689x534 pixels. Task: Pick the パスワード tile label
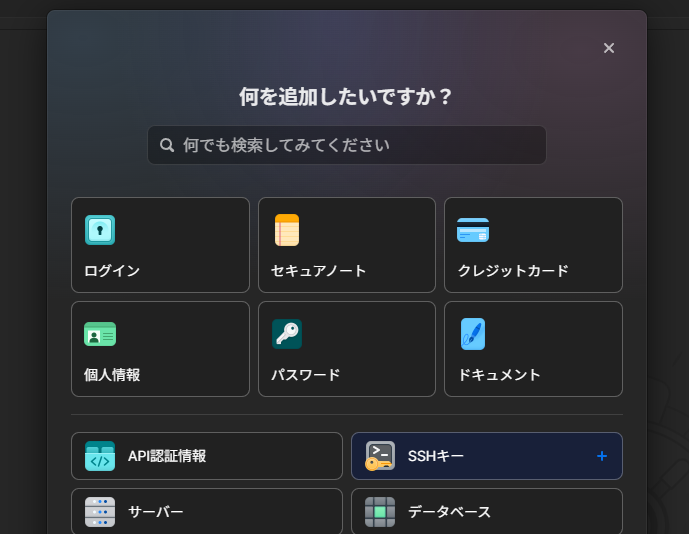click(306, 375)
